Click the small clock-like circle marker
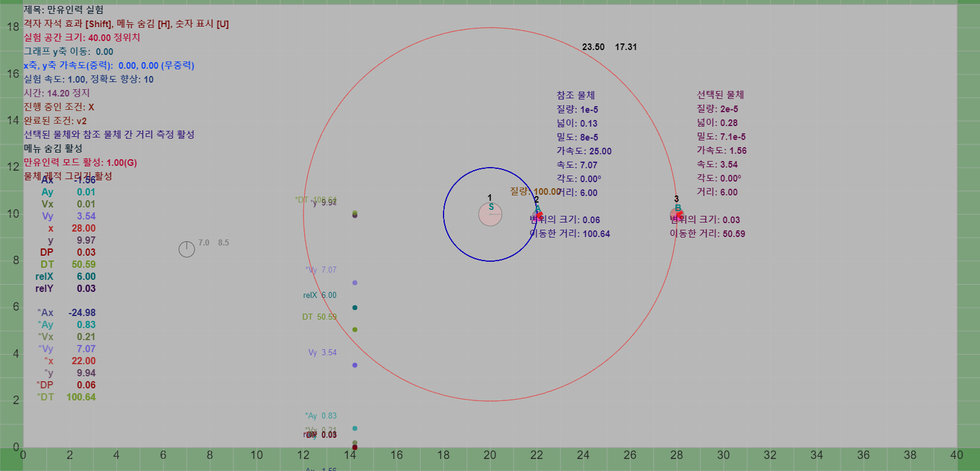 186,249
